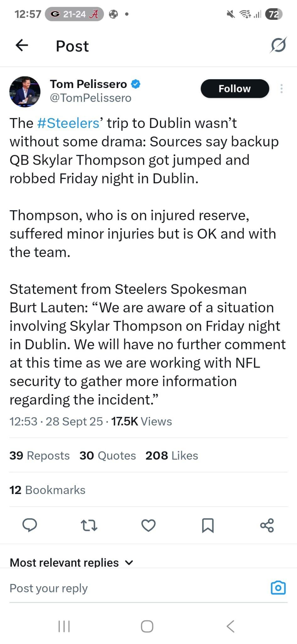
Task: Open Grok icon at top right
Action: [x=278, y=45]
